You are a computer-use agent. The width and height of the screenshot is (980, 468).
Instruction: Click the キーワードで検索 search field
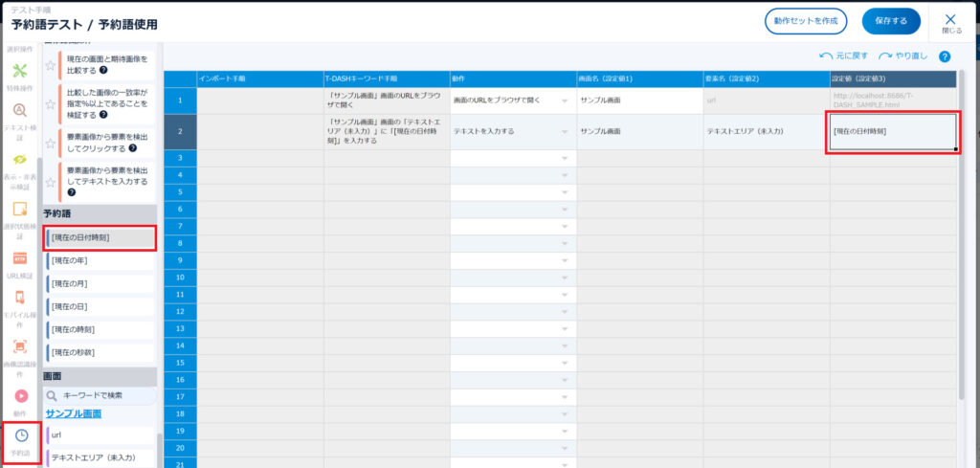coord(100,394)
